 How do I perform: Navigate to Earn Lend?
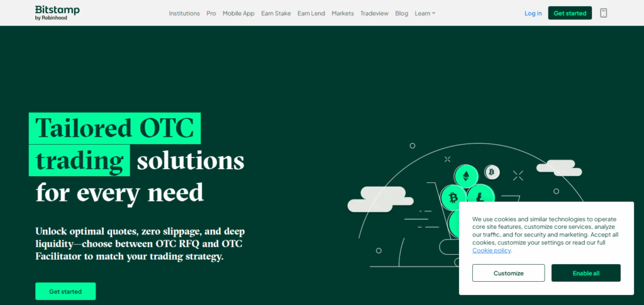pos(311,13)
